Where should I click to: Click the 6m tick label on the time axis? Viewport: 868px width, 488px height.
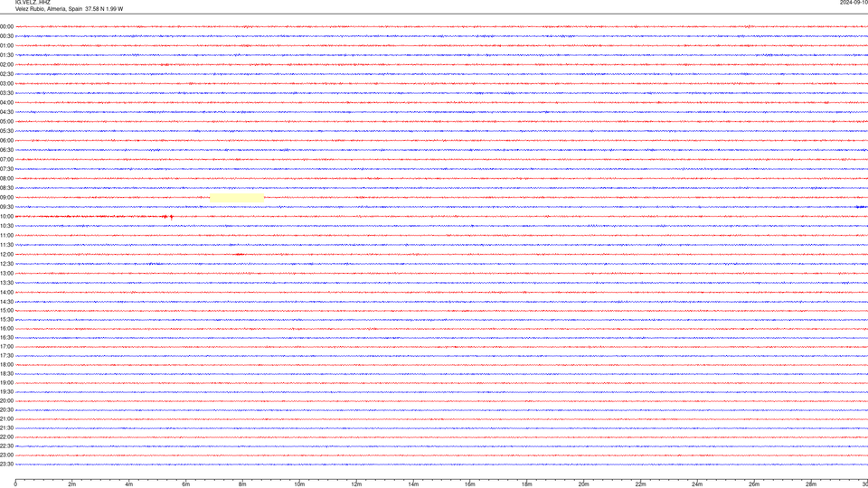pos(186,484)
